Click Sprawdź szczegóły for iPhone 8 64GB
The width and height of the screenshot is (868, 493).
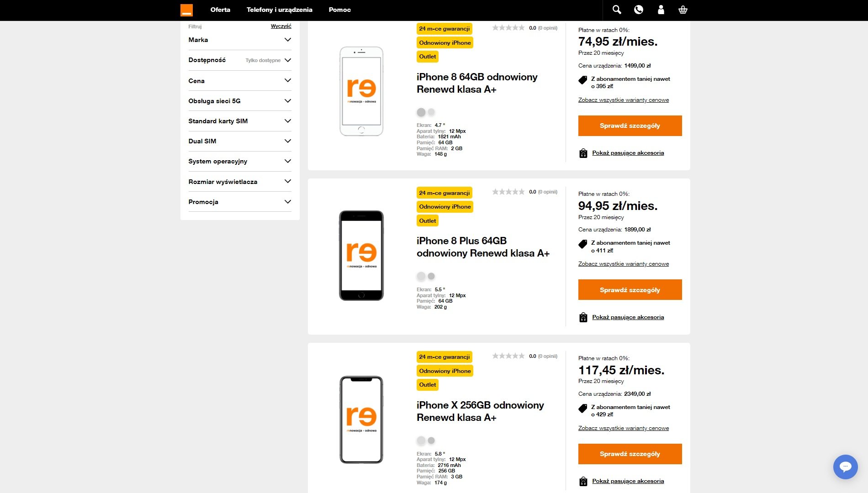pos(630,126)
